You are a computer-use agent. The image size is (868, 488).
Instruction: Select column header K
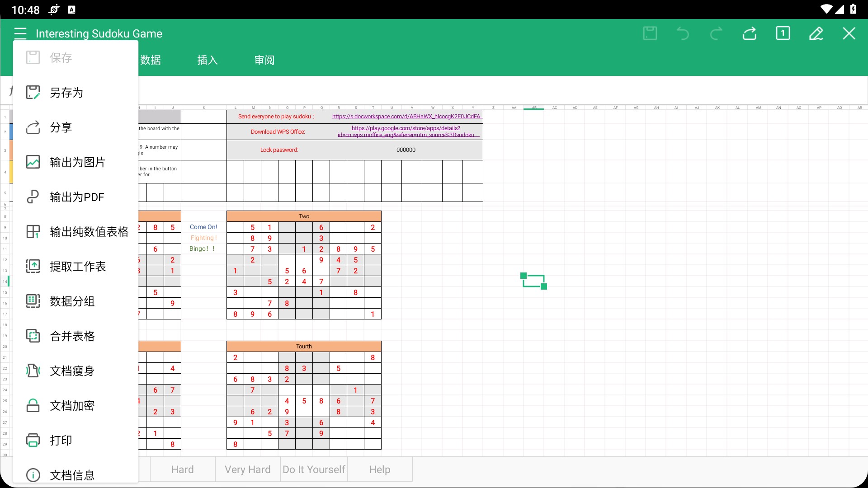pyautogui.click(x=204, y=108)
